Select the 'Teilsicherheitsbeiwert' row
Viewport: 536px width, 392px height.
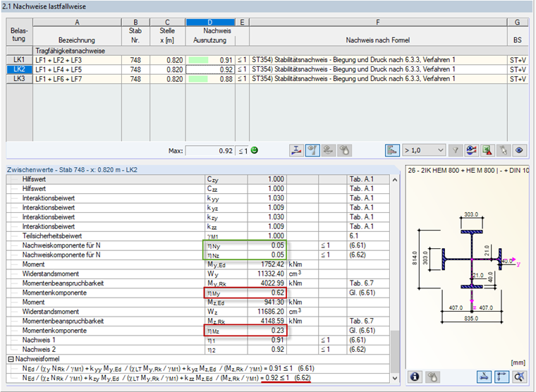[x=197, y=235]
